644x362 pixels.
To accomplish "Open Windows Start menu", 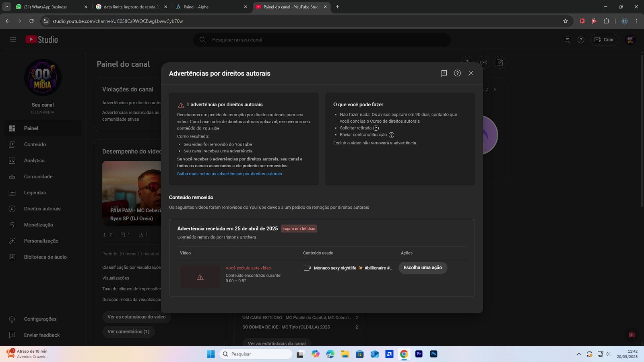I will [x=211, y=354].
